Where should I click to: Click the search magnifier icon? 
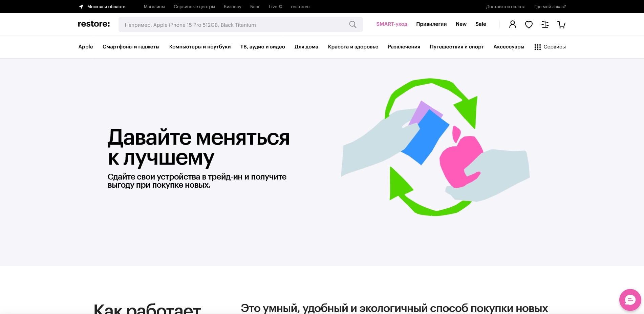pyautogui.click(x=352, y=24)
